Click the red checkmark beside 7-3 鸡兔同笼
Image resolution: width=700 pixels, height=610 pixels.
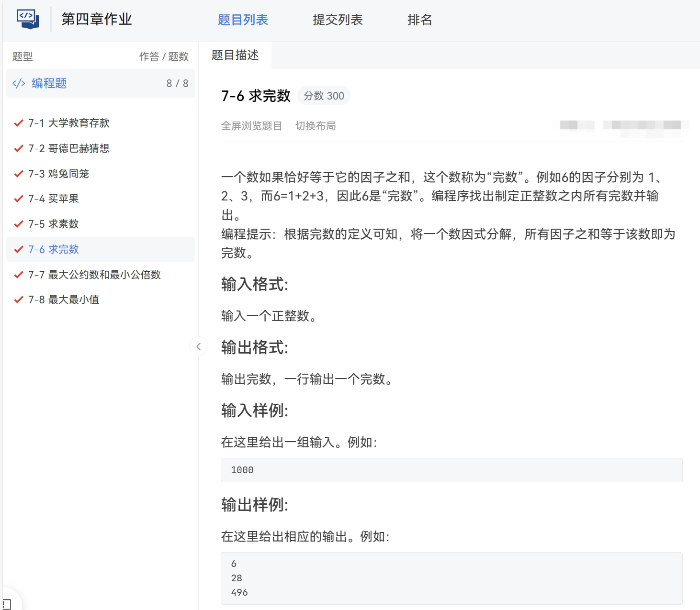[19, 174]
